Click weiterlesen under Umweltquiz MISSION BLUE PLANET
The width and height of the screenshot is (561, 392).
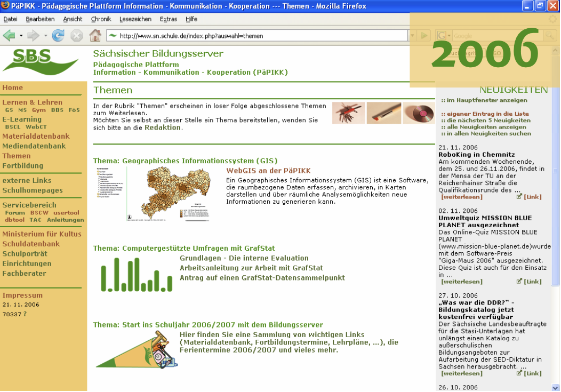click(461, 282)
